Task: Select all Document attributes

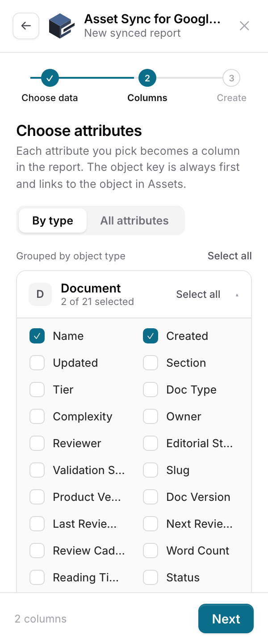Action: click(198, 294)
